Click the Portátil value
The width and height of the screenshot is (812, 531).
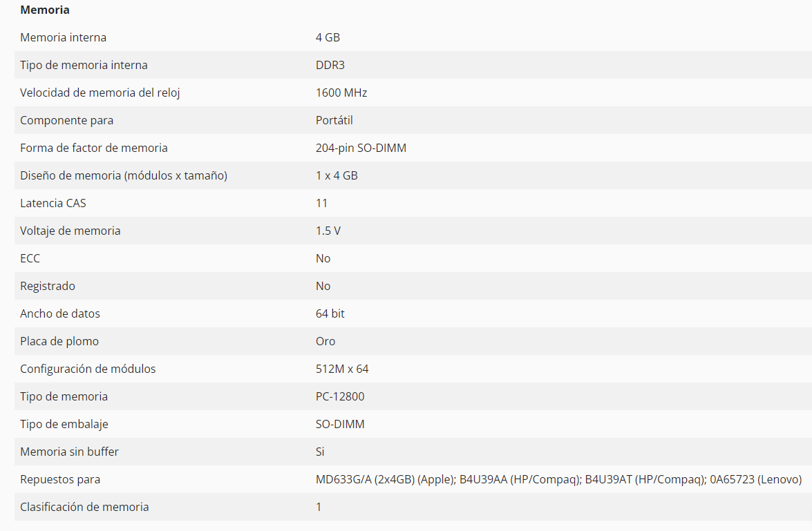point(334,120)
